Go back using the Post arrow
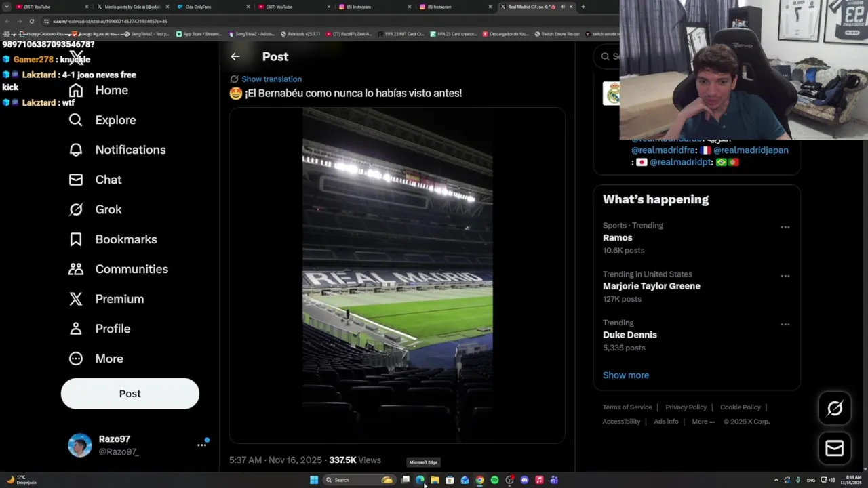The image size is (868, 488). (235, 57)
